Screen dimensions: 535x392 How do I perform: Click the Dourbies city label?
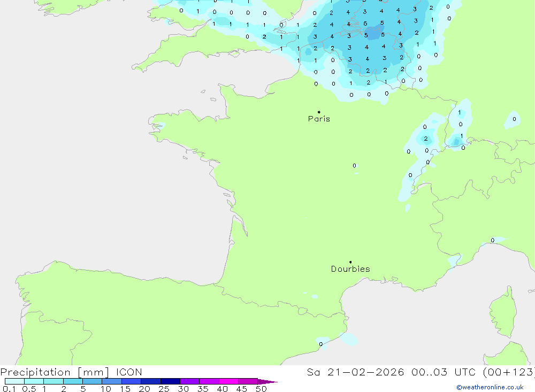click(x=350, y=269)
